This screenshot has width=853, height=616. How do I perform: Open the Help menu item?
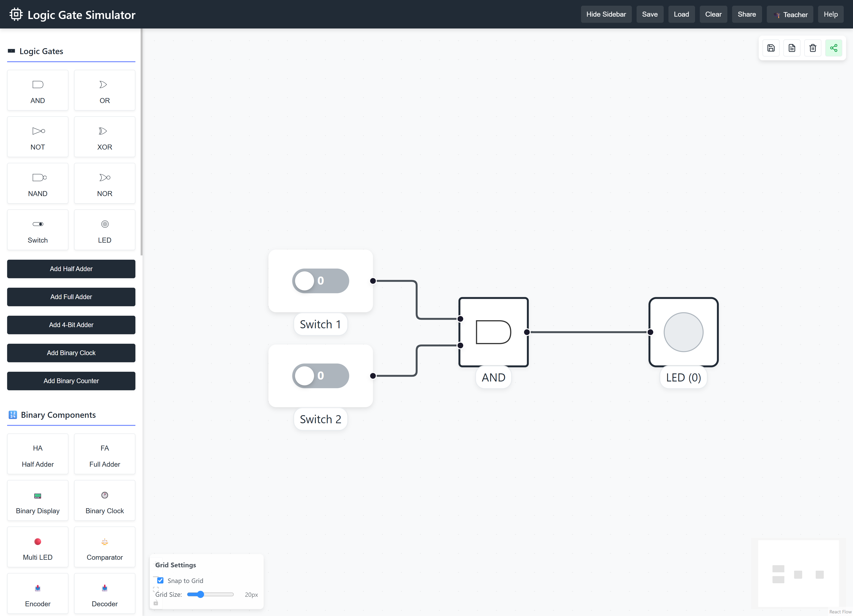[x=830, y=14]
